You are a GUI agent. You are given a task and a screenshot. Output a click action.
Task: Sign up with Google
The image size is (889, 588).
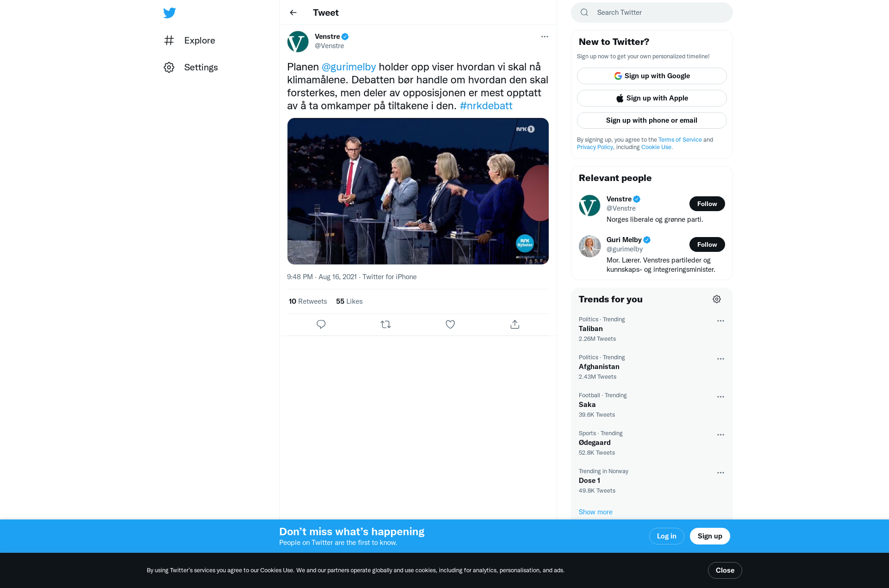click(652, 76)
